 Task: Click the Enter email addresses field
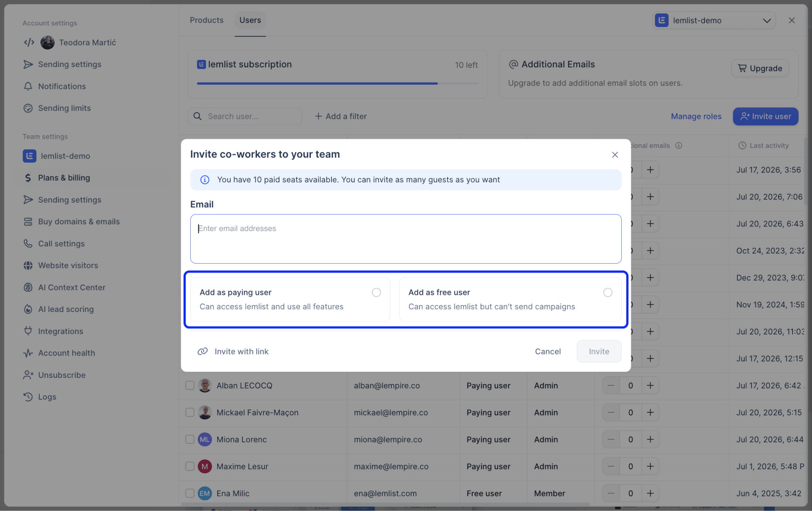point(406,239)
